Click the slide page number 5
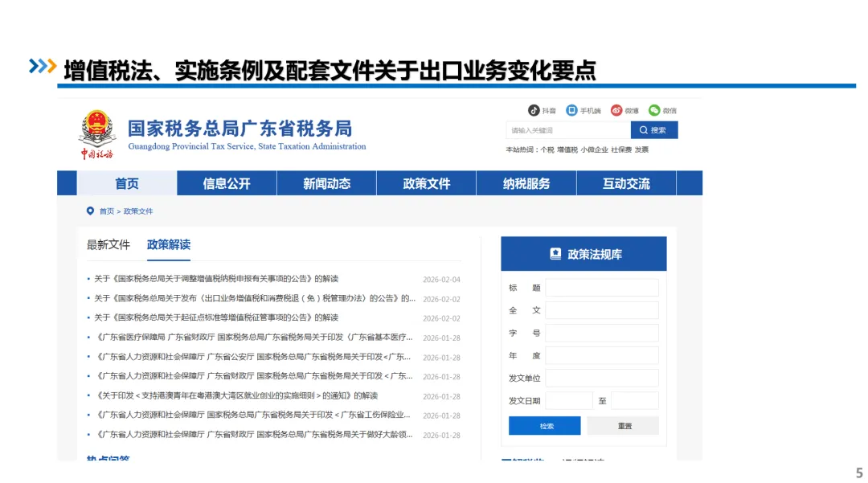Image resolution: width=868 pixels, height=483 pixels. click(x=859, y=473)
